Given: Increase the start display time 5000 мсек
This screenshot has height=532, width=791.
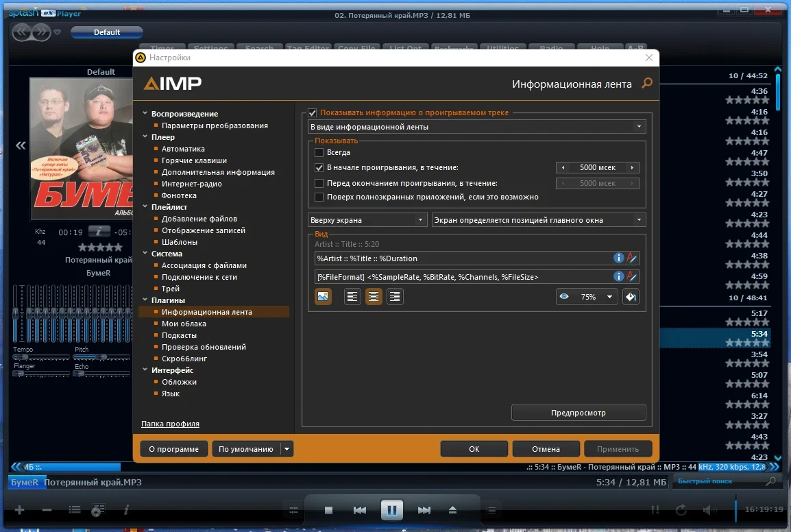Looking at the screenshot, I should point(632,167).
